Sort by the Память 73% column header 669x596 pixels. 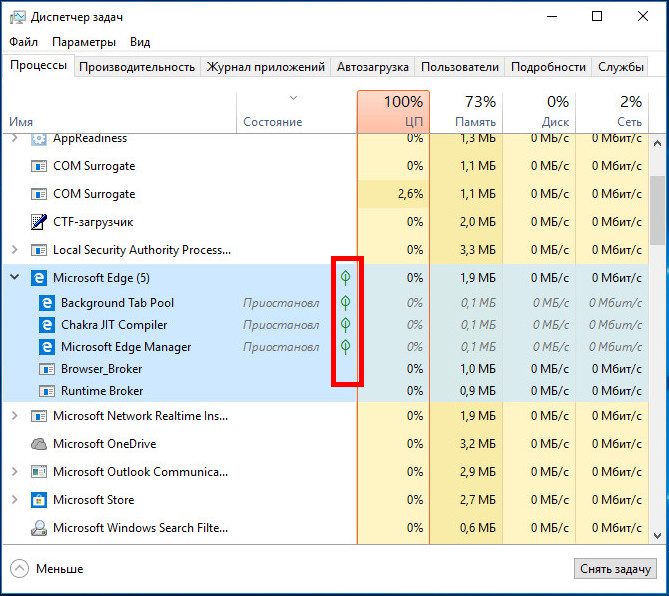(x=466, y=112)
